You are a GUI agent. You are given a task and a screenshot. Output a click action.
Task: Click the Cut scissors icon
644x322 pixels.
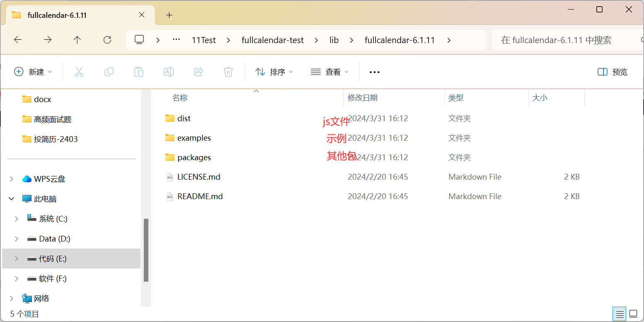79,72
